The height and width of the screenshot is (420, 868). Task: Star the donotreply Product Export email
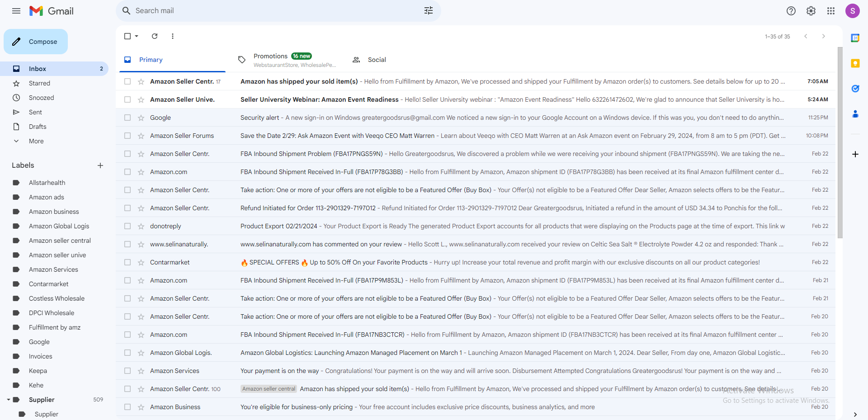pos(141,226)
